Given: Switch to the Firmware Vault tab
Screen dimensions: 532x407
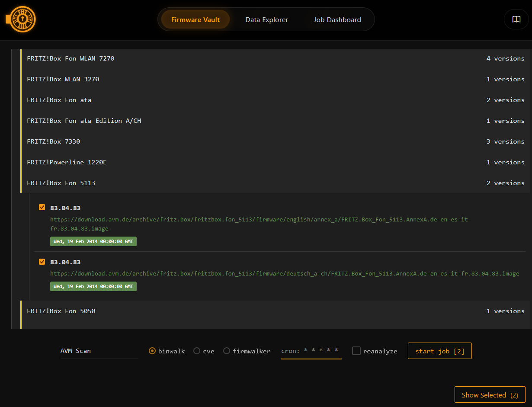Looking at the screenshot, I should click(x=195, y=19).
